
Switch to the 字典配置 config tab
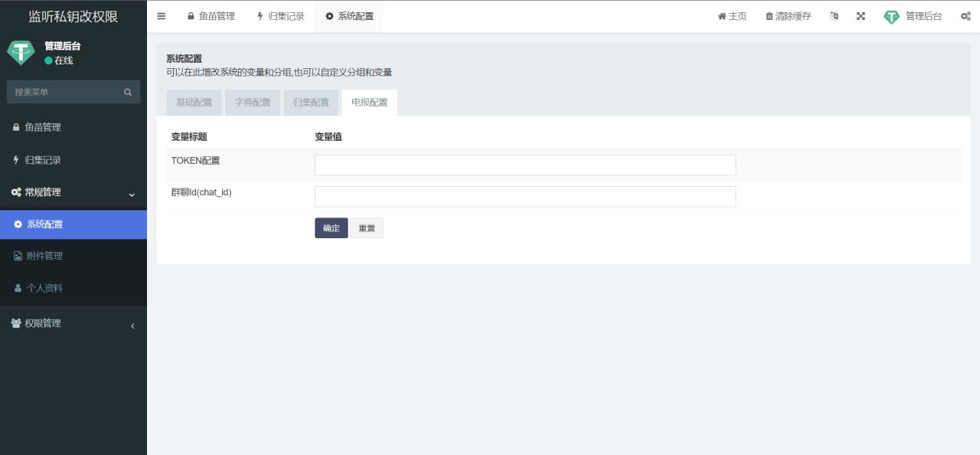point(253,103)
